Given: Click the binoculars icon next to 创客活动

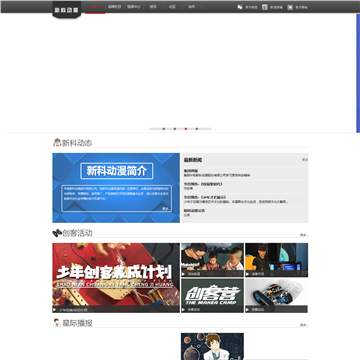Looking at the screenshot, I should point(57,233).
